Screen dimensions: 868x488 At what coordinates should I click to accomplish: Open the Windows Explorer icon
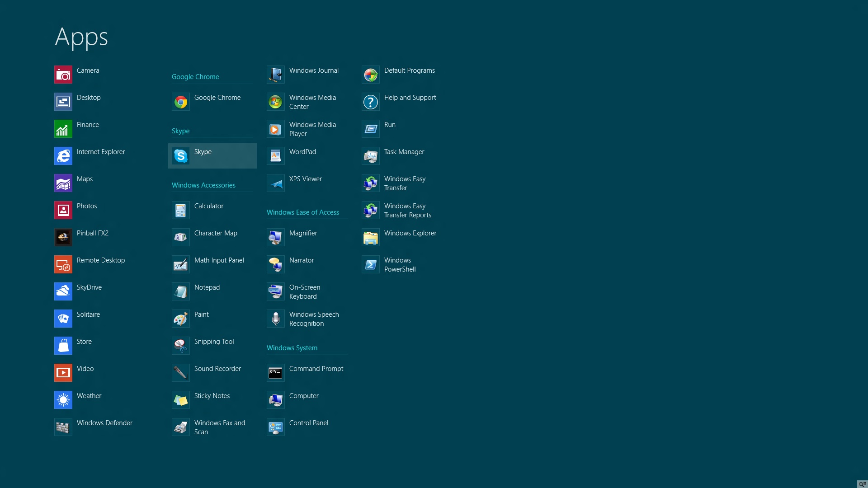371,237
